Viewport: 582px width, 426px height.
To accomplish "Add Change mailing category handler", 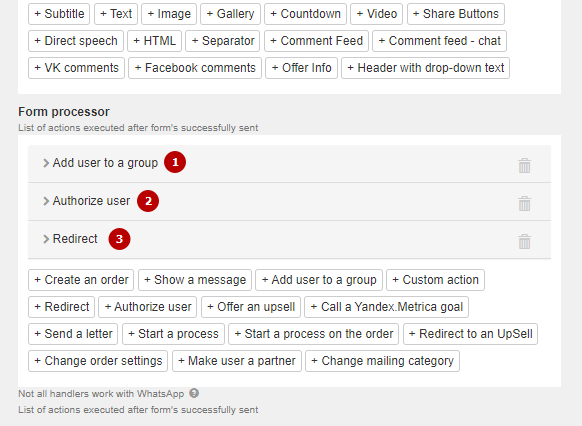I will pos(382,361).
